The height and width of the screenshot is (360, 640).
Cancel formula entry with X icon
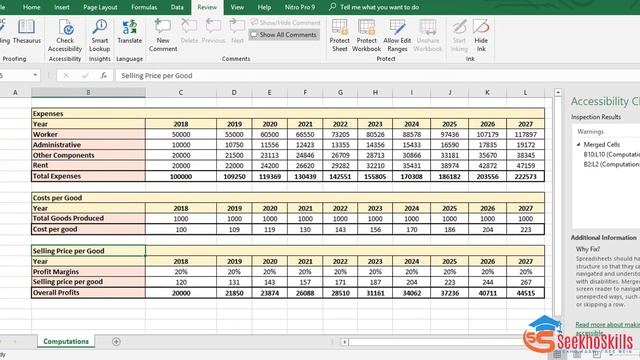pos(66,76)
